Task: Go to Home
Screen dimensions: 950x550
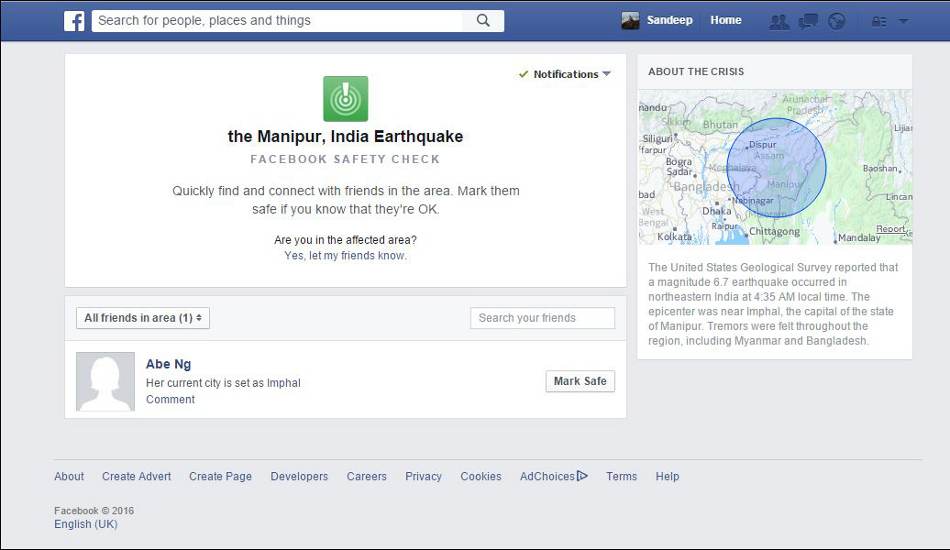Action: coord(726,20)
